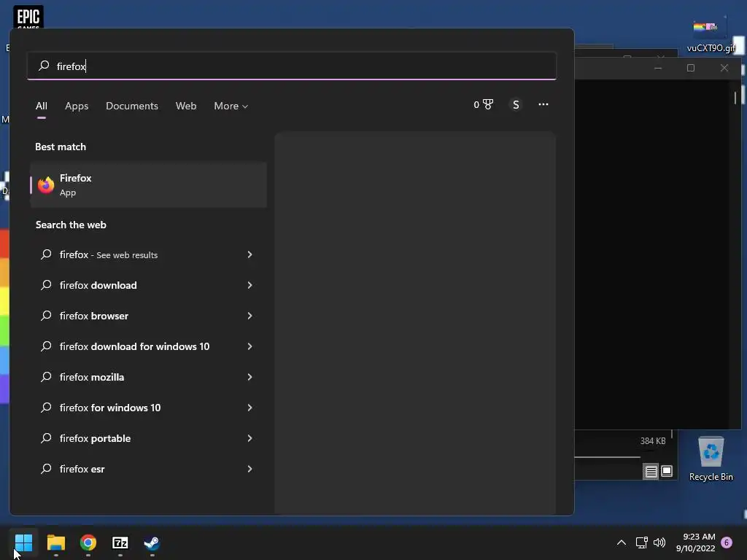Expand arrow next to 'firefox download'

[x=249, y=285]
